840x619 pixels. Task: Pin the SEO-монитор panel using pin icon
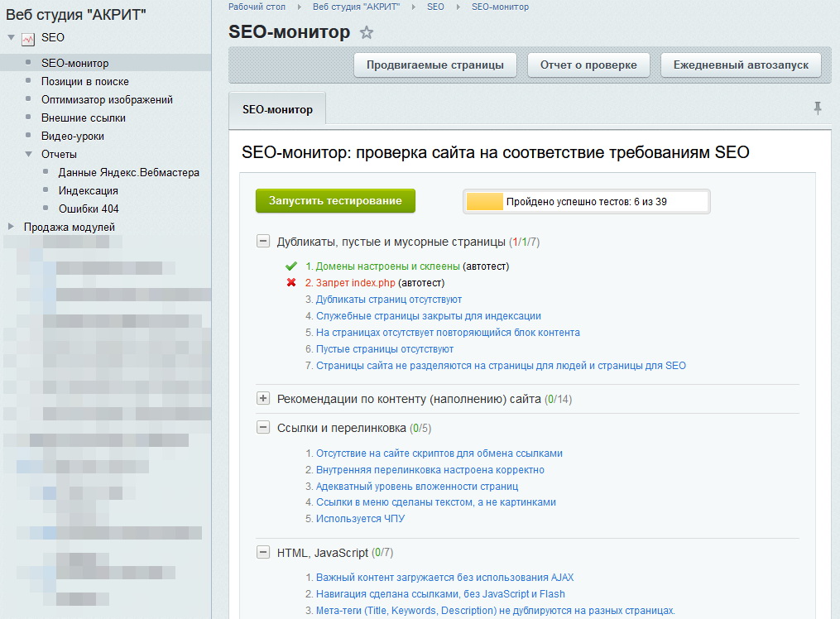click(818, 108)
